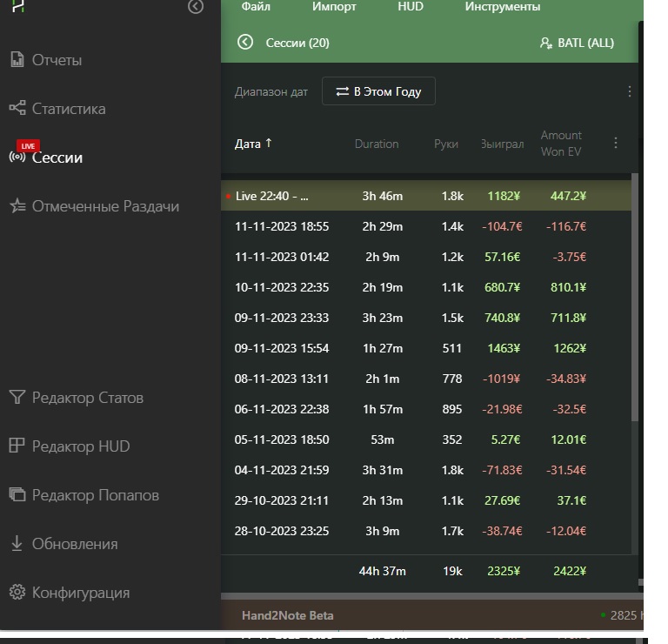Open Редактор Попапов popup editor
668x644 pixels.
pos(84,495)
